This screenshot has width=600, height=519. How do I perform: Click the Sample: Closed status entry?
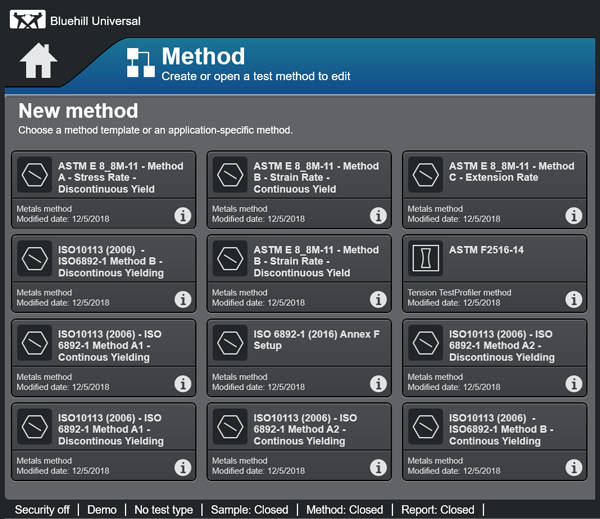point(249,510)
